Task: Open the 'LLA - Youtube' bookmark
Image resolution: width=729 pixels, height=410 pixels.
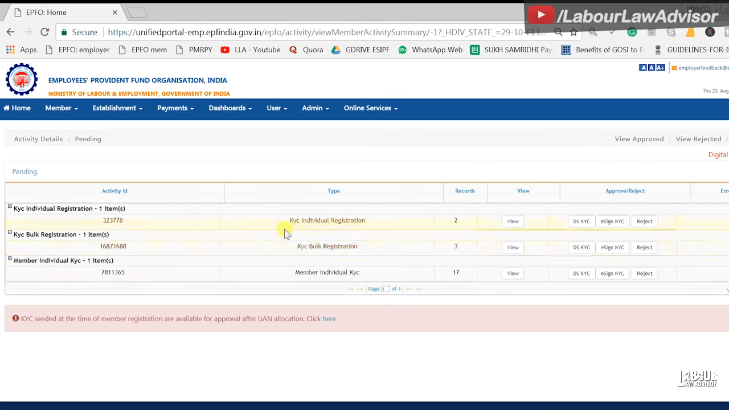Action: (x=251, y=49)
